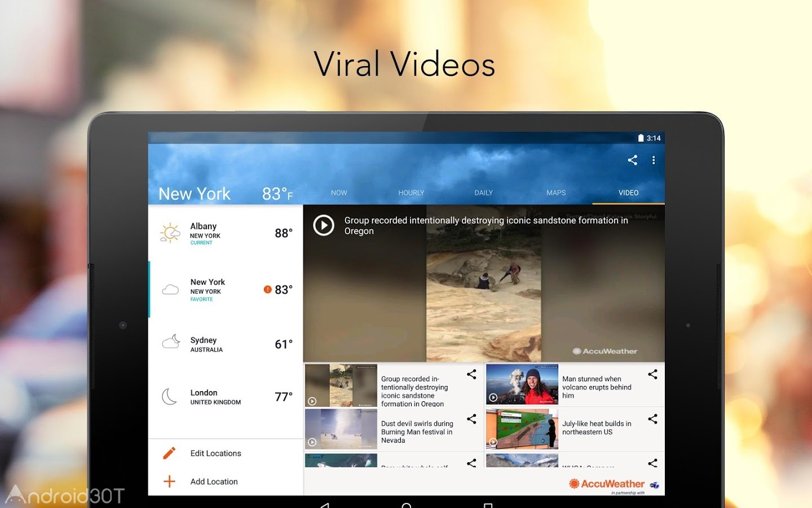Open July-like heat weather map thumbnail

(522, 430)
